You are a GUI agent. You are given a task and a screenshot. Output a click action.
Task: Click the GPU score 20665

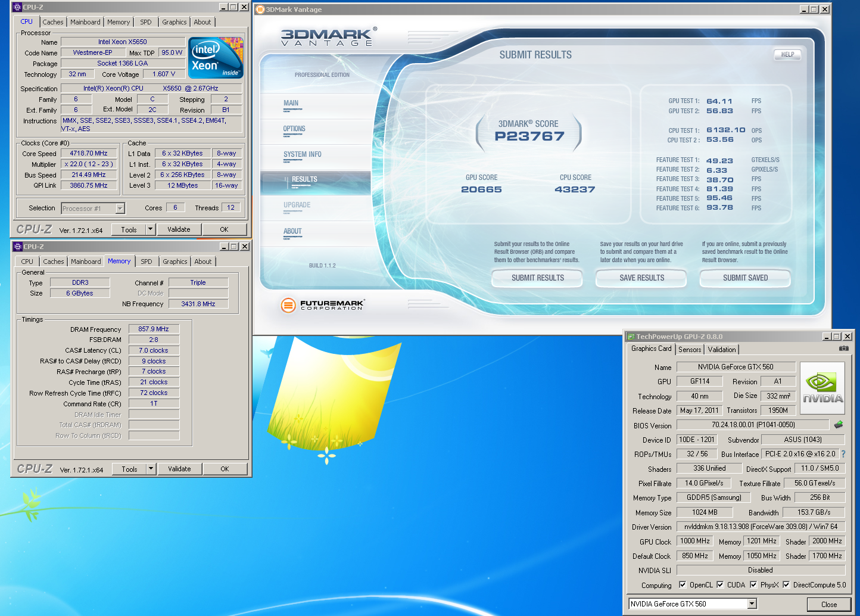(481, 189)
